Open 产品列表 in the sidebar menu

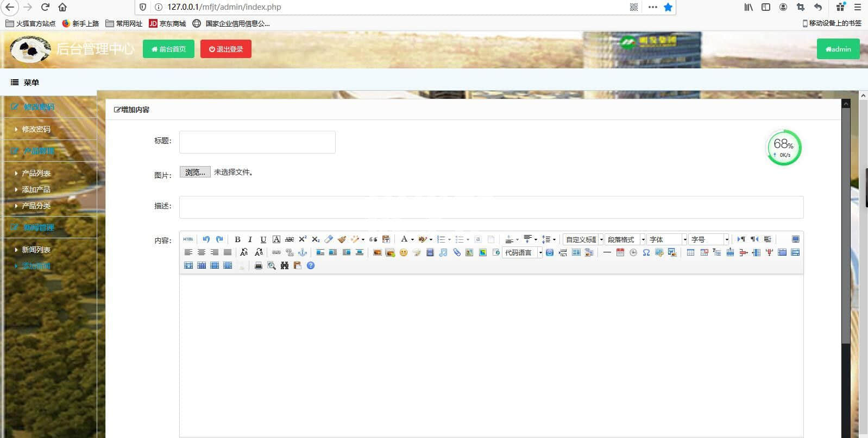point(36,173)
